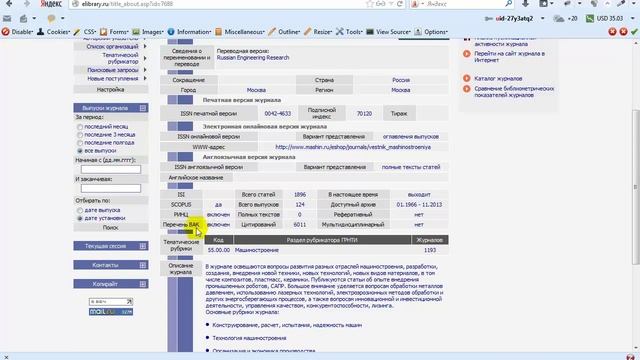Open the CSS menu

pos(84,31)
